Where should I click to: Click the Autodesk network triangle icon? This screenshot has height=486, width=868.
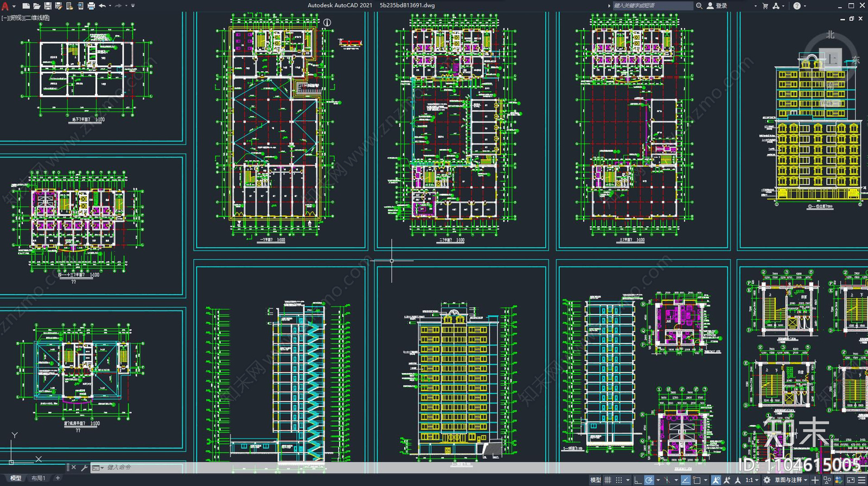click(x=776, y=5)
